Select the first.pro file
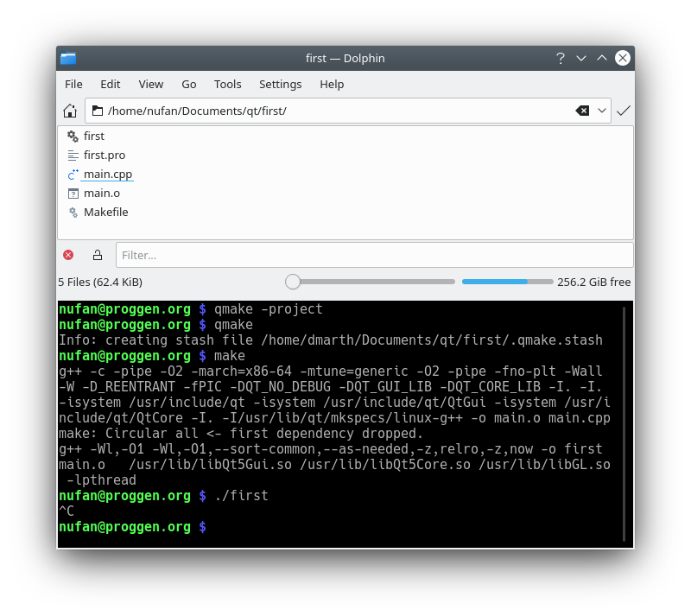The height and width of the screenshot is (616, 691). click(x=104, y=156)
